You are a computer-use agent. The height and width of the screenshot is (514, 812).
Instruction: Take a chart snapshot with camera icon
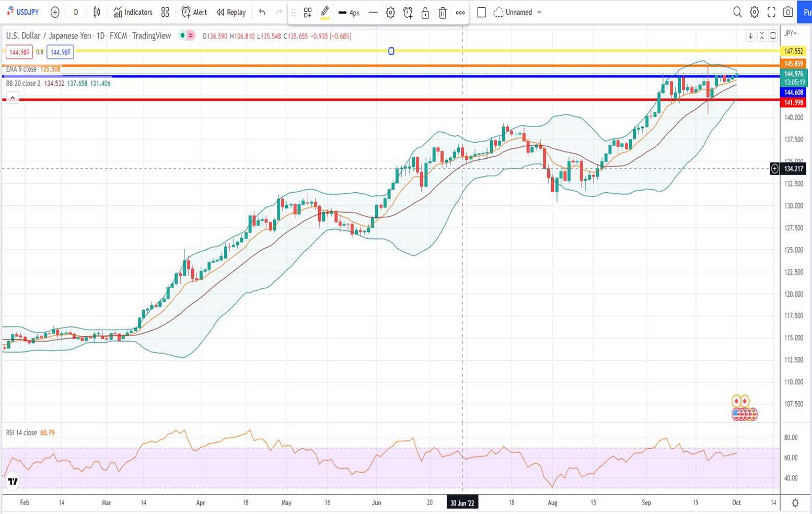788,12
